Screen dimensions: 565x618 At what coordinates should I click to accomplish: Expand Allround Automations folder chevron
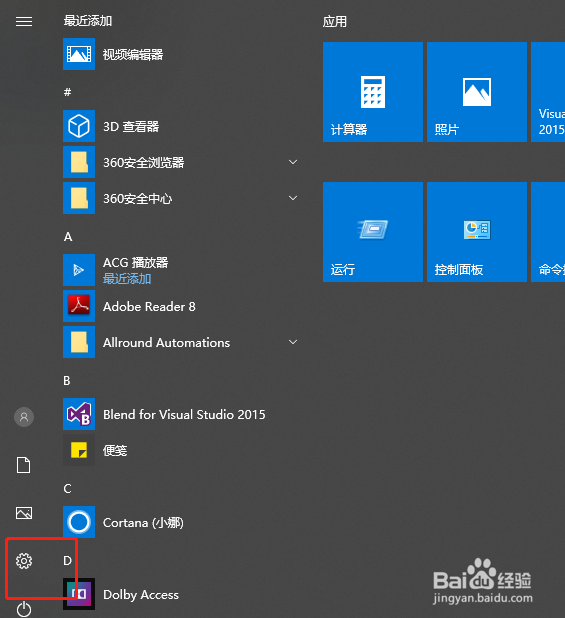point(293,342)
